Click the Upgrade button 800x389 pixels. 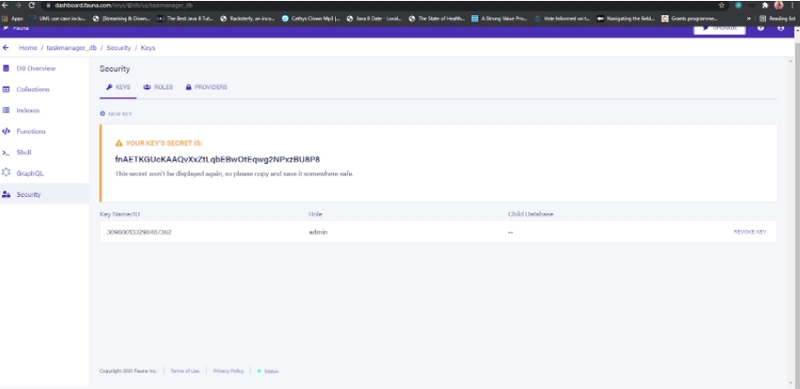(719, 28)
